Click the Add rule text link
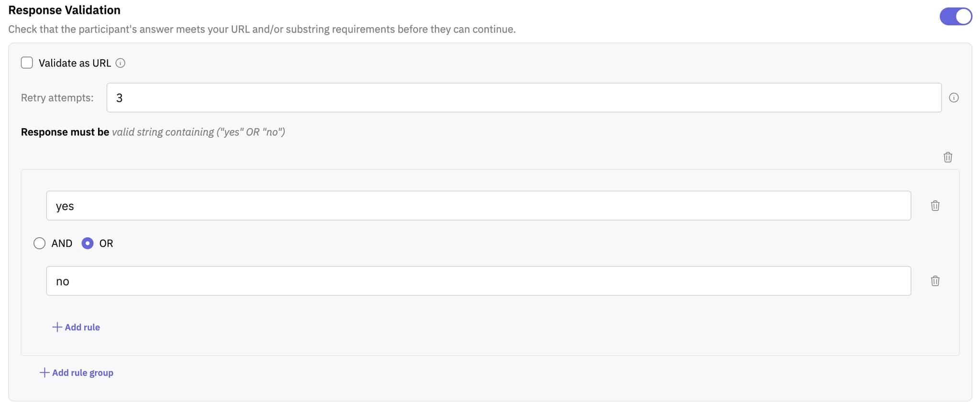 pos(82,327)
